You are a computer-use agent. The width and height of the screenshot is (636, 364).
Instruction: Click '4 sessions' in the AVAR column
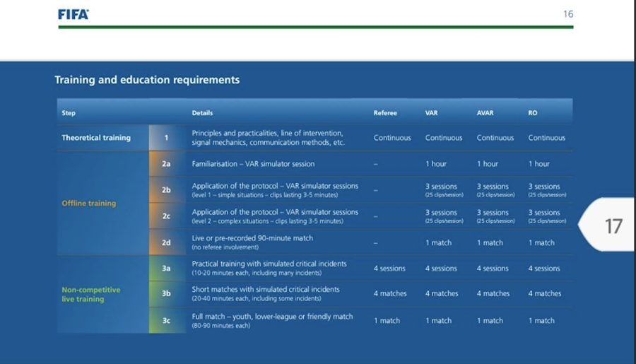click(x=493, y=269)
